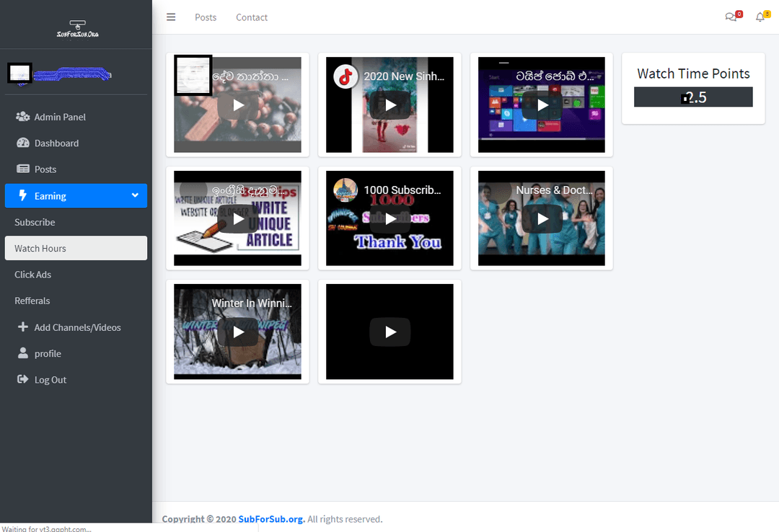Image resolution: width=779 pixels, height=532 pixels.
Task: Click the profile person icon
Action: (23, 353)
